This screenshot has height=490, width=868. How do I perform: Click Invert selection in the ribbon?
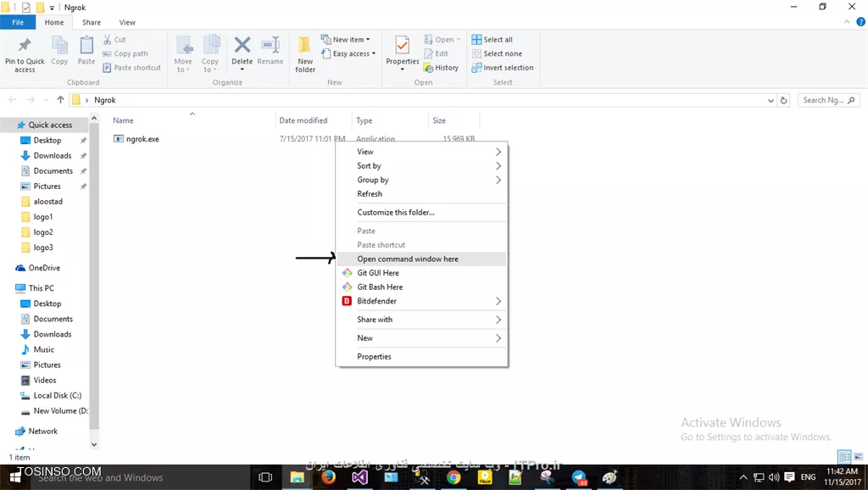tap(503, 68)
